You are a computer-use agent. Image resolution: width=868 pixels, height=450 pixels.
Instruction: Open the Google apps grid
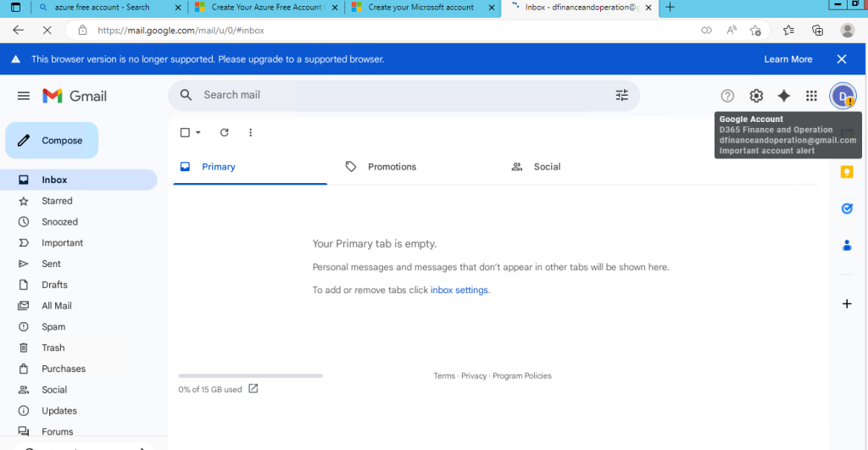(x=811, y=96)
